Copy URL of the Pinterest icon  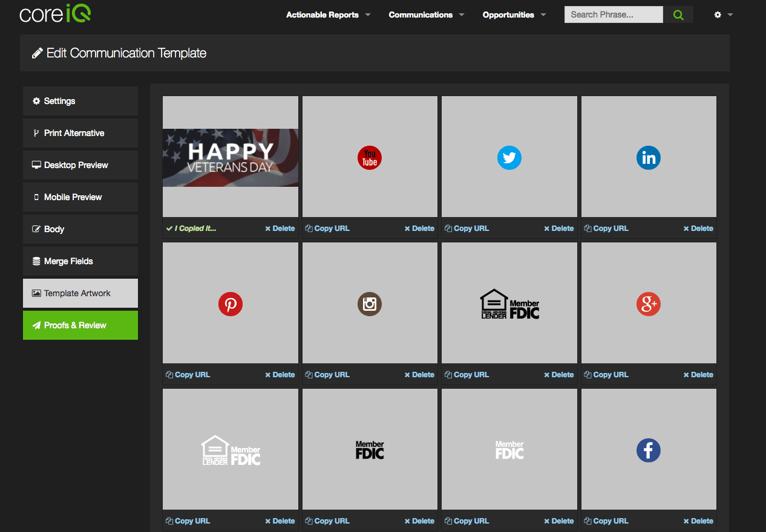tap(188, 375)
